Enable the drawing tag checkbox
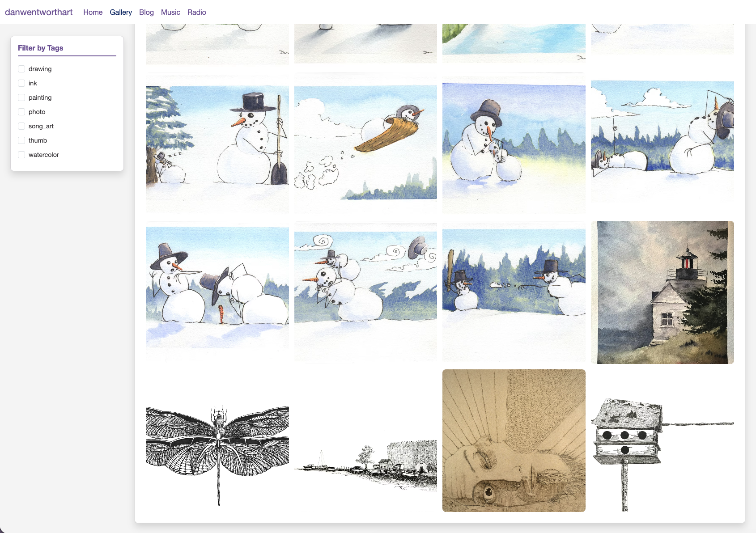 (21, 69)
